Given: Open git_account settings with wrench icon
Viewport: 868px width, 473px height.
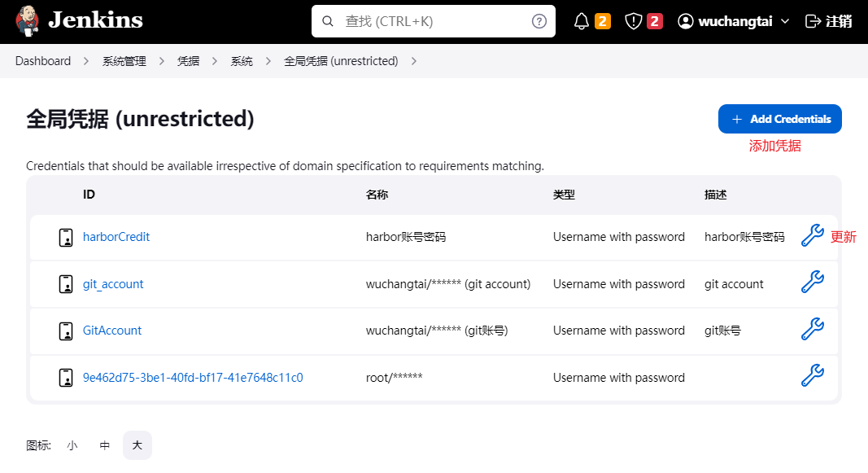Looking at the screenshot, I should click(x=813, y=282).
